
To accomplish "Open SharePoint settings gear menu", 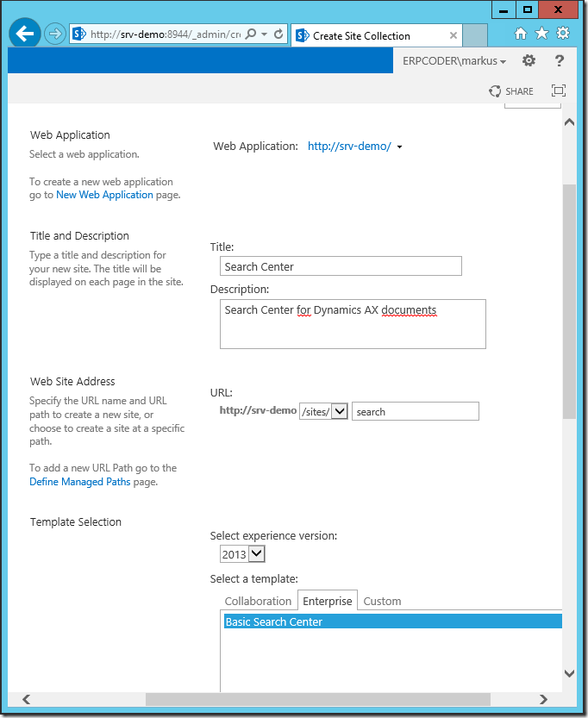I will coord(529,60).
